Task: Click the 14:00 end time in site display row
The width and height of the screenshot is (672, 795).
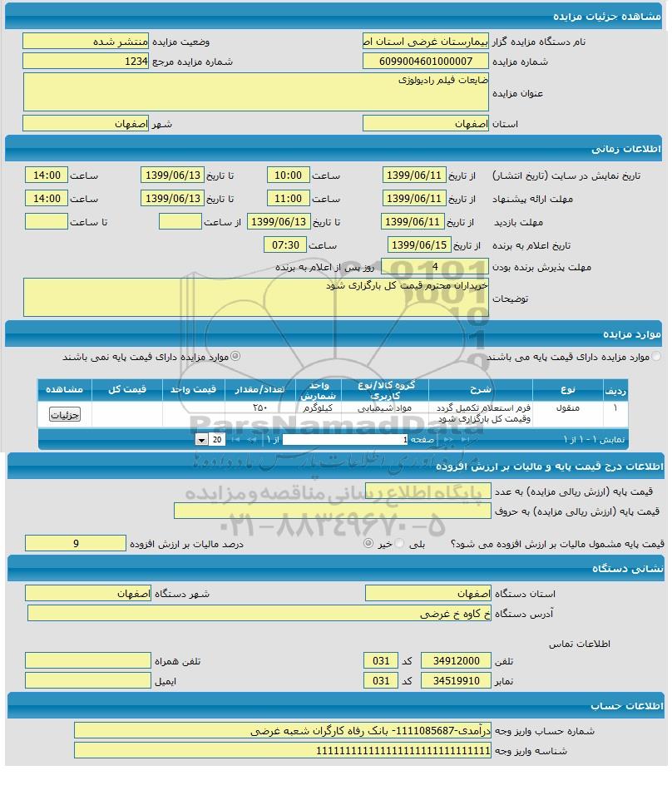Action: [47, 175]
